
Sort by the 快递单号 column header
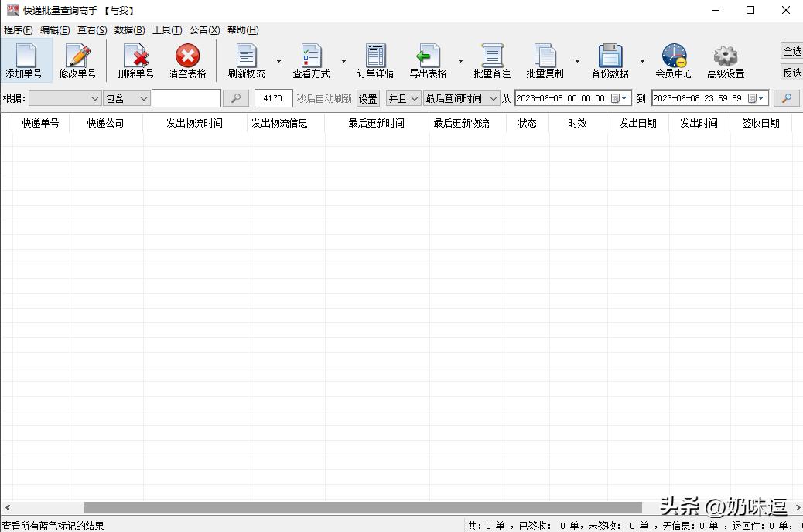40,124
